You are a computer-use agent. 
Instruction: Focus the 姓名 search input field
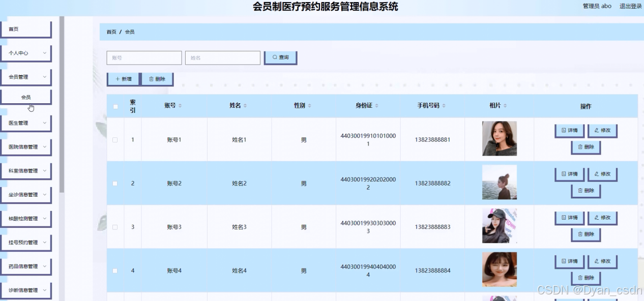tap(223, 58)
